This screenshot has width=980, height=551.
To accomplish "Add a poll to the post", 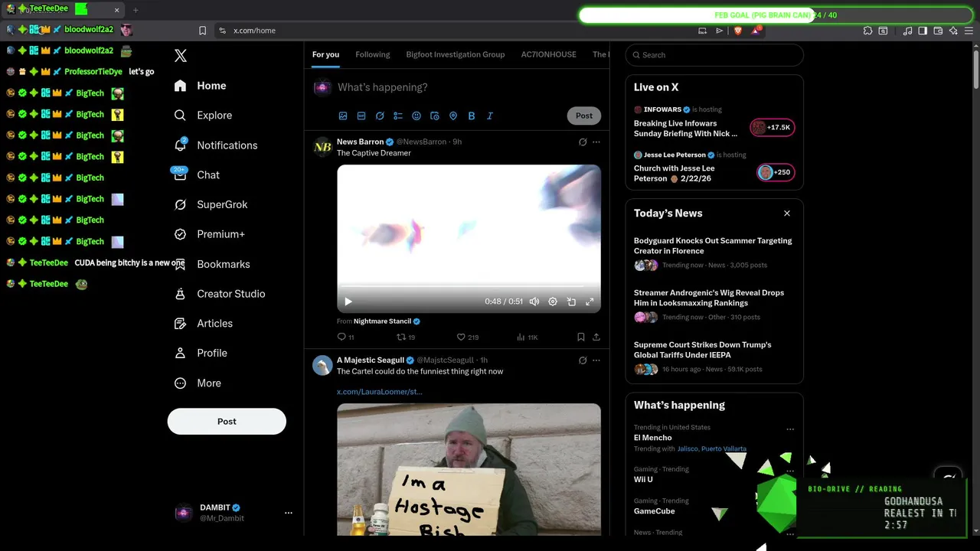I will pos(398,116).
